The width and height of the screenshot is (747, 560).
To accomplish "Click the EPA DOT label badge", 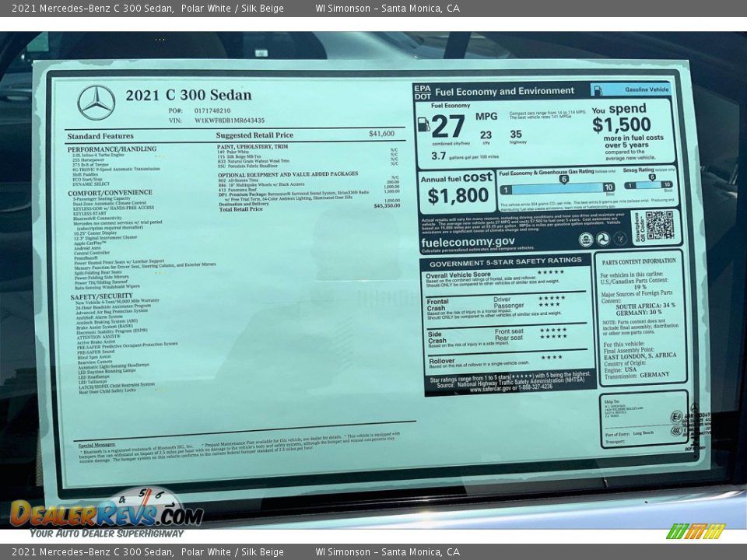I will (x=423, y=92).
